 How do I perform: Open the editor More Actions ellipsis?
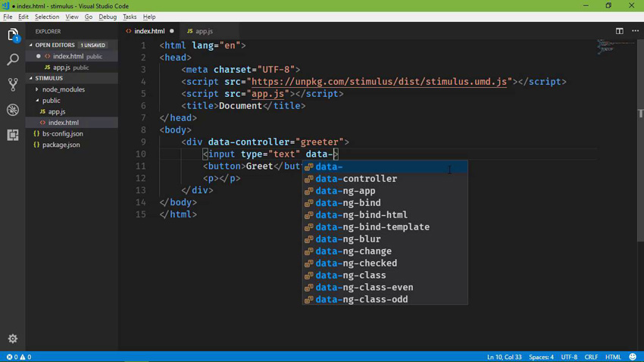click(x=636, y=31)
